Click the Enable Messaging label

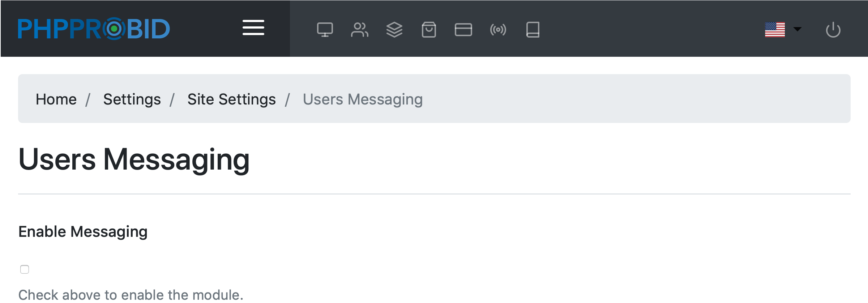(83, 231)
